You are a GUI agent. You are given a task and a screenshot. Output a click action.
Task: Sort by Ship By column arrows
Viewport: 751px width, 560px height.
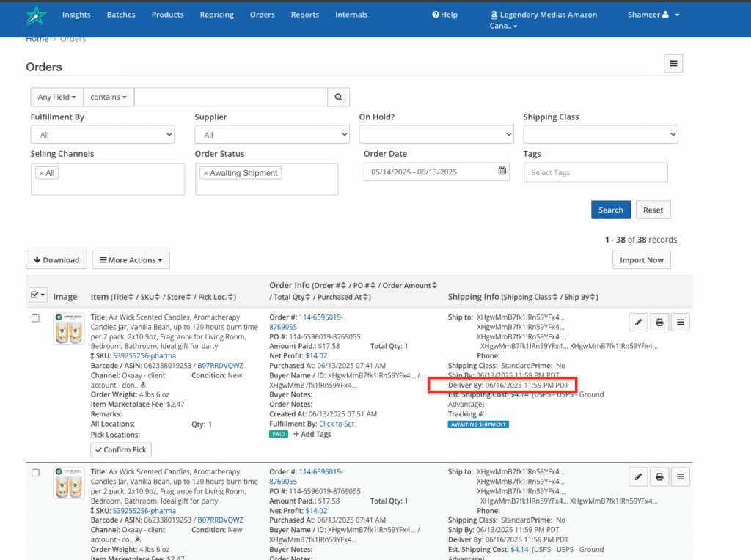pos(593,298)
